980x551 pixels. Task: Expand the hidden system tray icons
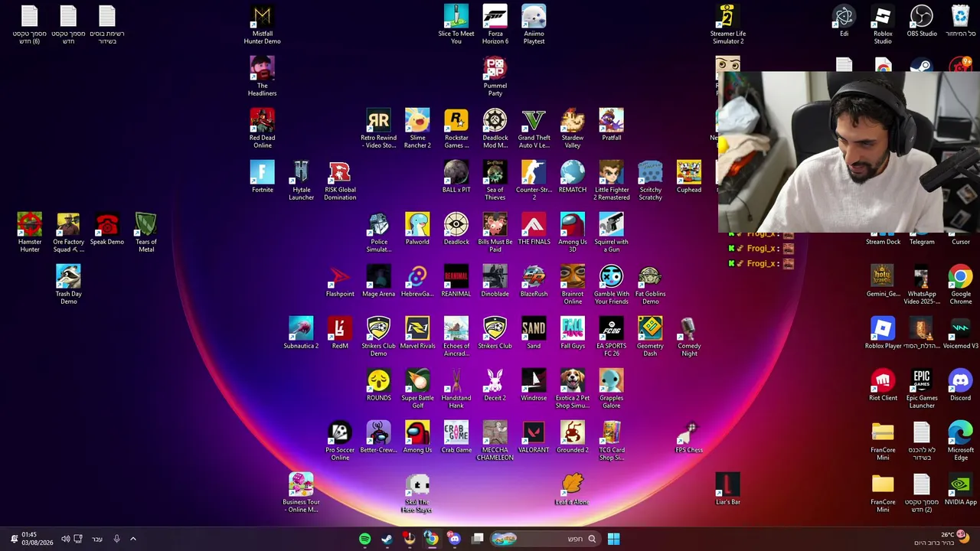(x=132, y=539)
